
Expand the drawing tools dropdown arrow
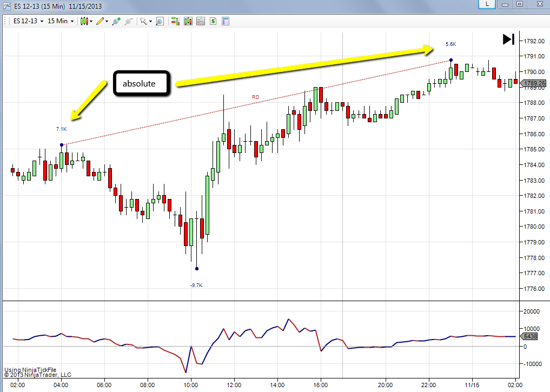point(107,22)
